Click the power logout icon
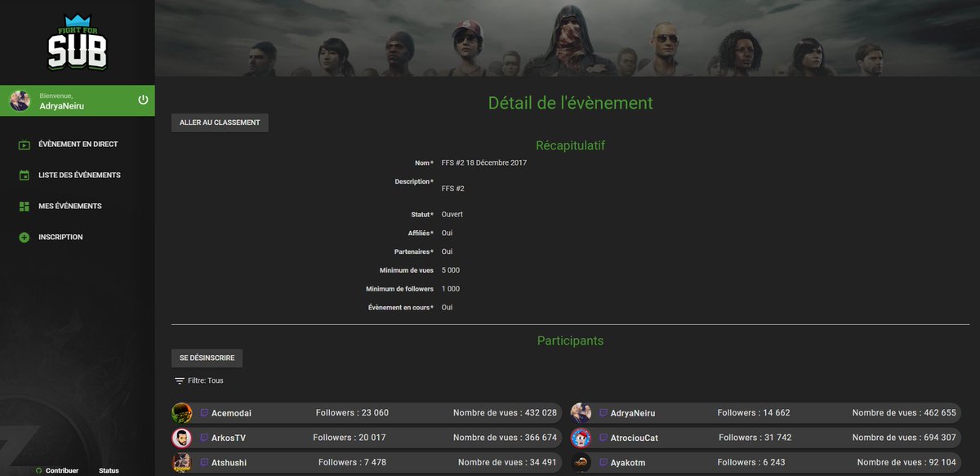980x476 pixels. (x=143, y=100)
